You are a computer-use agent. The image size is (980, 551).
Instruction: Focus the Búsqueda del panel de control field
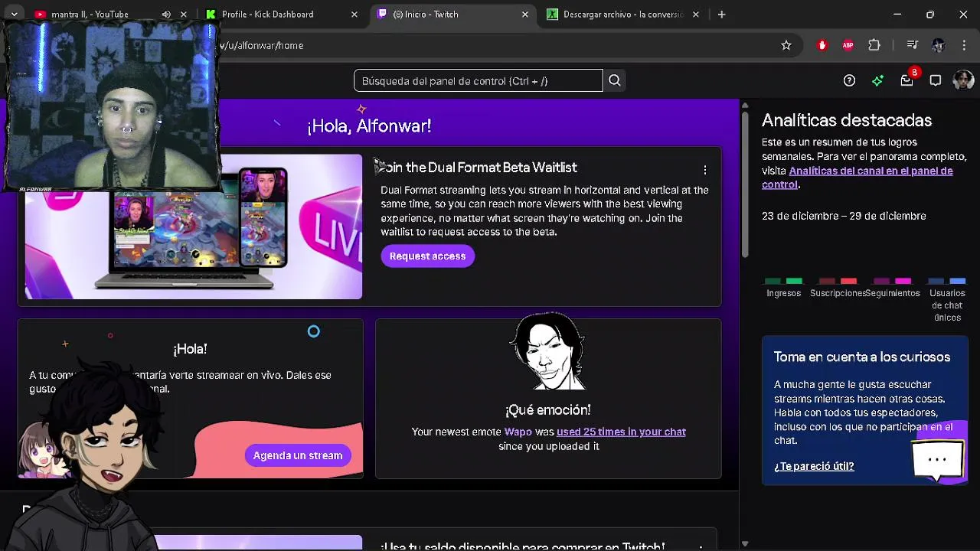[479, 80]
